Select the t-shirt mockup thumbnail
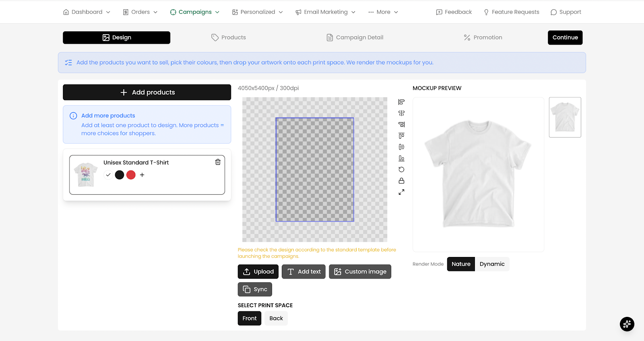 tap(565, 117)
